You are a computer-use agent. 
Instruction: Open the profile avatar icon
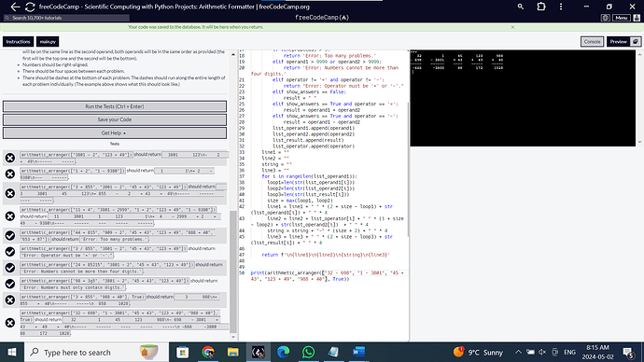point(637,18)
